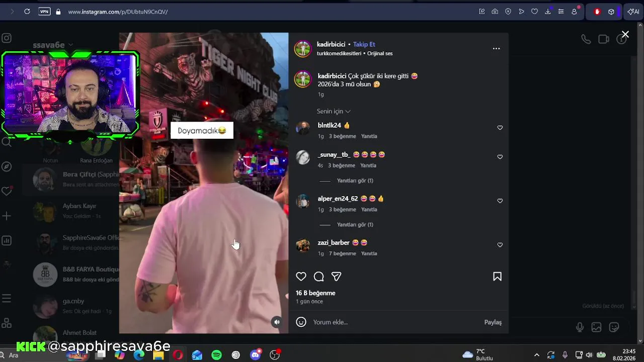Screen dimensions: 644x362
Task: Open post options three-dot menu
Action: [x=496, y=49]
